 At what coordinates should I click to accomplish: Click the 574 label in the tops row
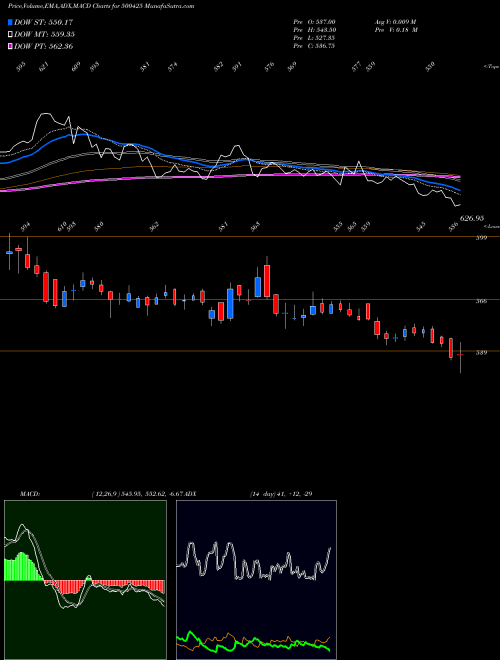point(173,67)
